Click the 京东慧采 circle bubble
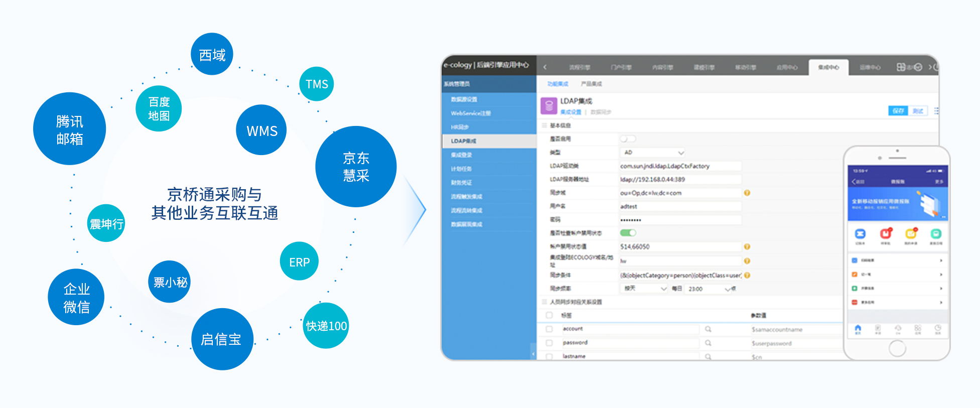980x408 pixels. click(356, 167)
